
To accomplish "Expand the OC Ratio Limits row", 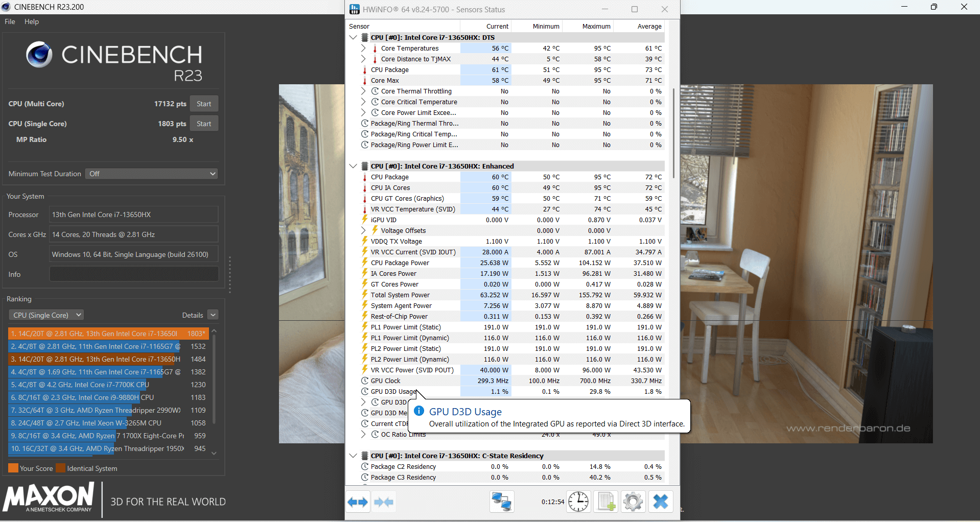I will pos(363,434).
